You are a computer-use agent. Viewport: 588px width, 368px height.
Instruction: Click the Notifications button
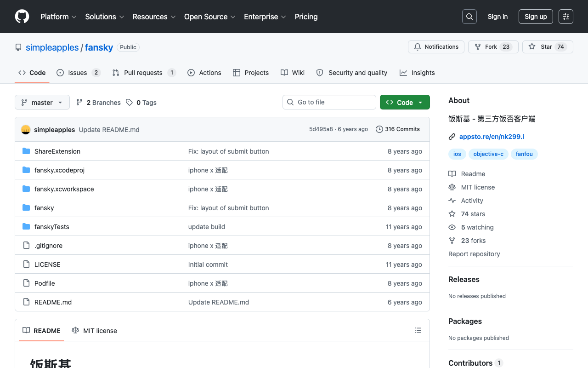click(436, 47)
